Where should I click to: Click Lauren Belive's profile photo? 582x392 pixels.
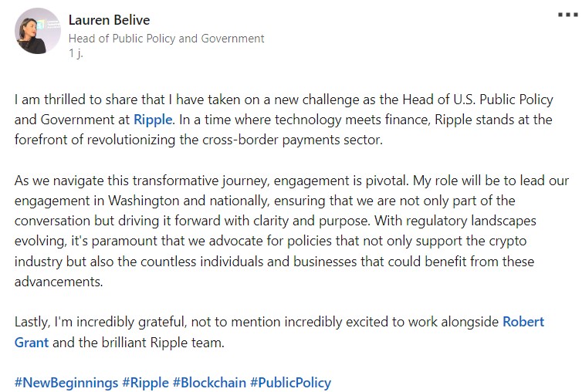(38, 31)
